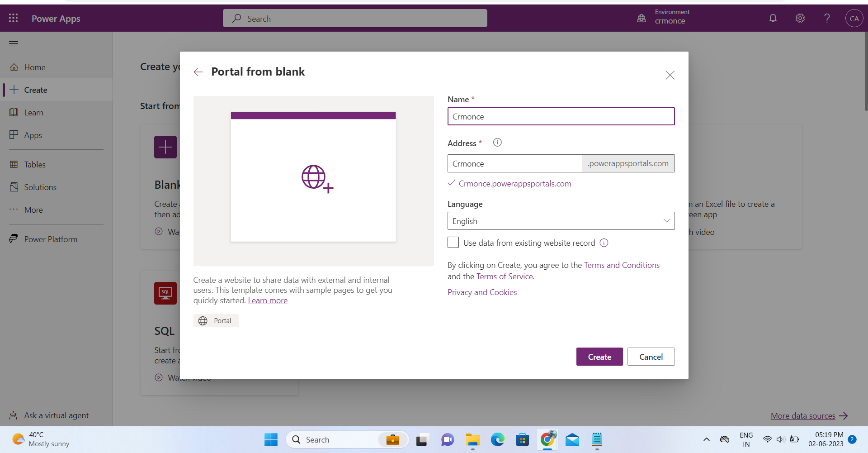Click the purple Create button
The image size is (868, 453).
point(599,357)
